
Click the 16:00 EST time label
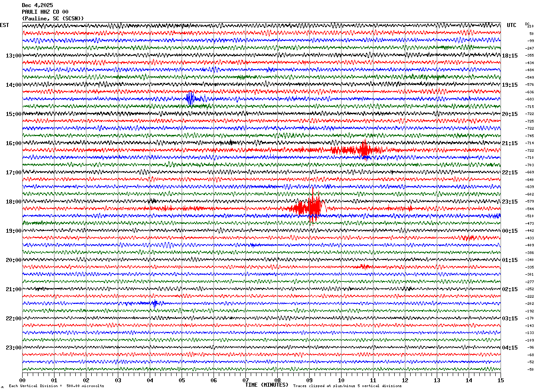[14, 143]
